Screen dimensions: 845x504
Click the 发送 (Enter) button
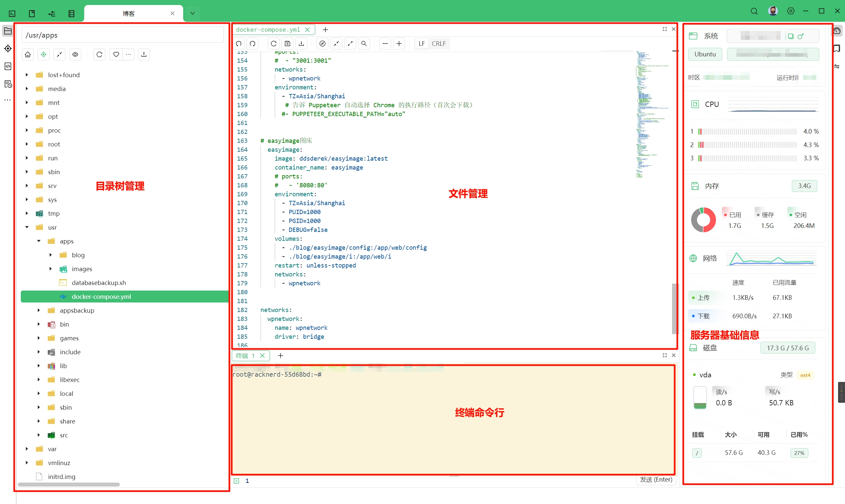click(656, 480)
